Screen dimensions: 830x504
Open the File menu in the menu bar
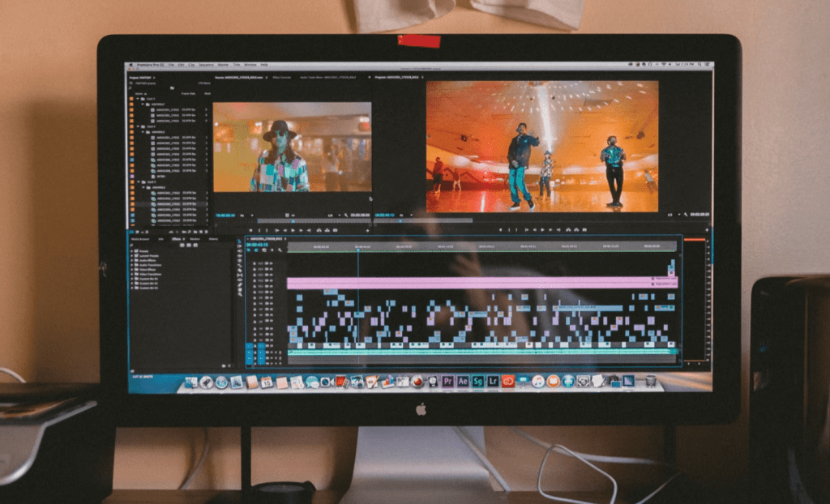coord(171,65)
